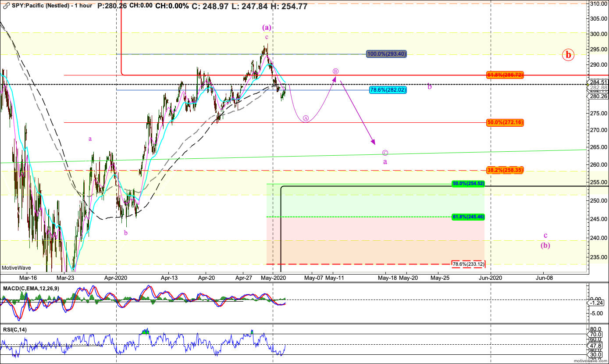The width and height of the screenshot is (609, 364).
Task: Select the circled A projection label
Action: [x=306, y=118]
